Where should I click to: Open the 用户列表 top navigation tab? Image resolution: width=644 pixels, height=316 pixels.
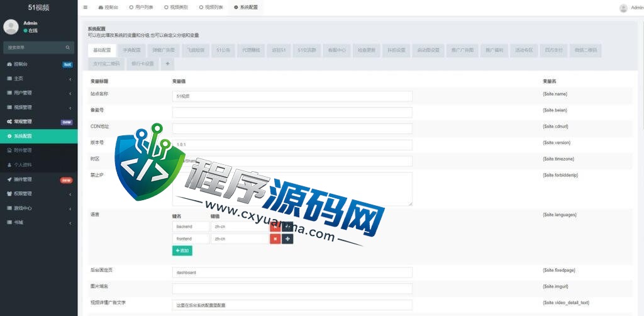(x=141, y=8)
